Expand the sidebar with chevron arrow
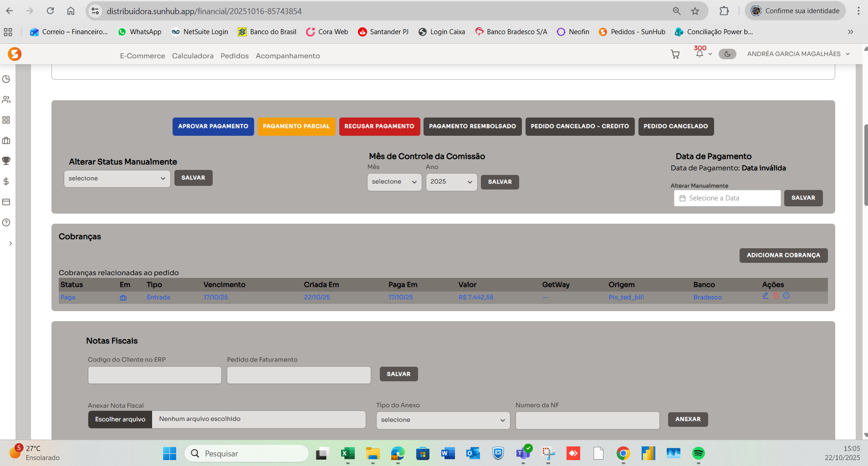 pyautogui.click(x=10, y=243)
